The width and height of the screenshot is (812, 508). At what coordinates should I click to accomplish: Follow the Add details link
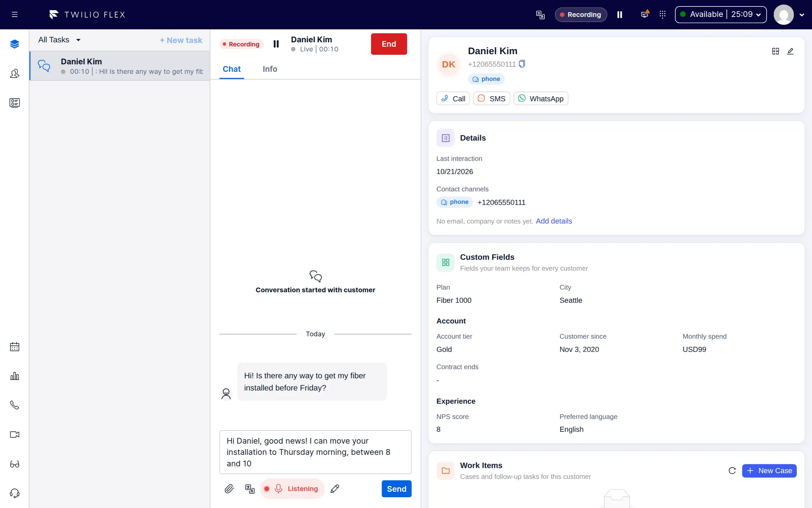click(x=554, y=221)
